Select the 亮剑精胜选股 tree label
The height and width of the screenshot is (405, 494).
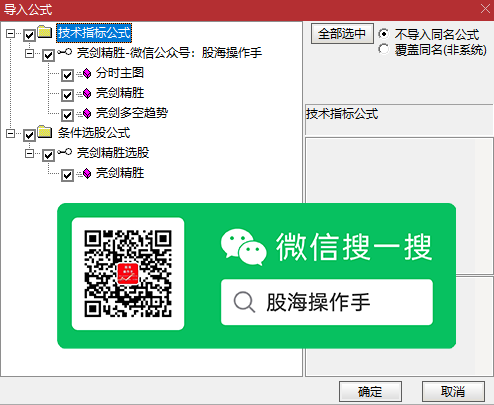coord(113,153)
